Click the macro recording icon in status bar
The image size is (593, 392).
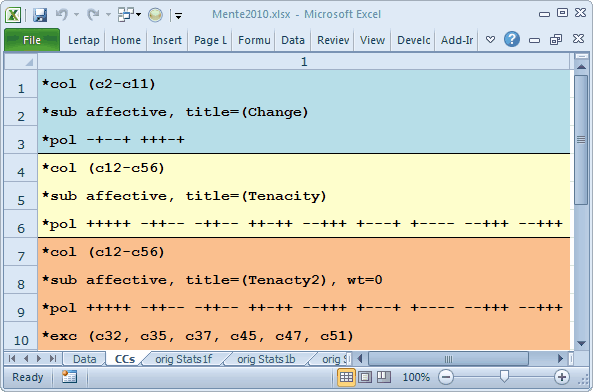tap(70, 377)
